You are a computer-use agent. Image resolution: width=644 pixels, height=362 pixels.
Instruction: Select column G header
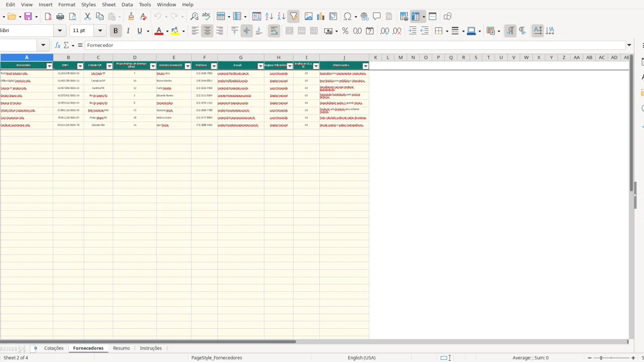(240, 57)
